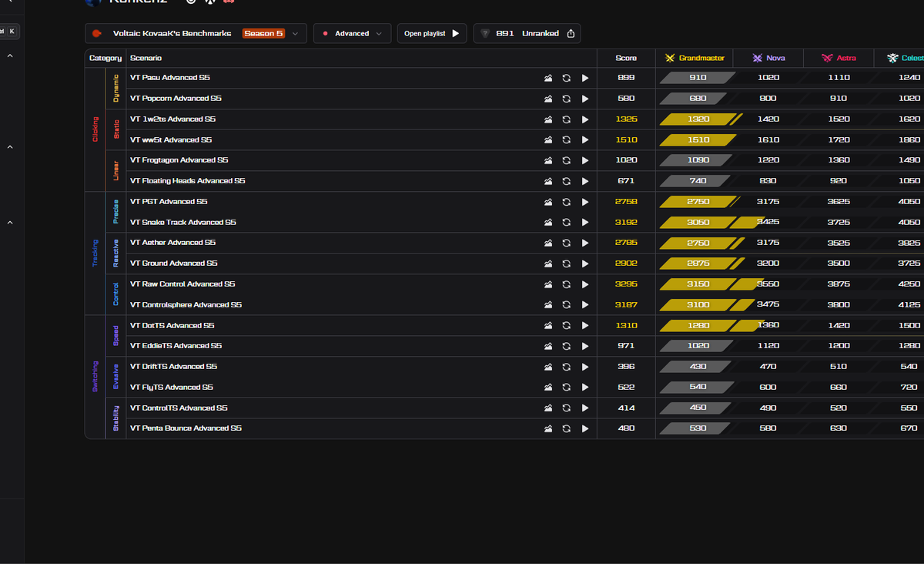The width and height of the screenshot is (924, 564).
Task: Click the refresh icon for VT EddieTS Advanced S5
Action: tap(567, 346)
